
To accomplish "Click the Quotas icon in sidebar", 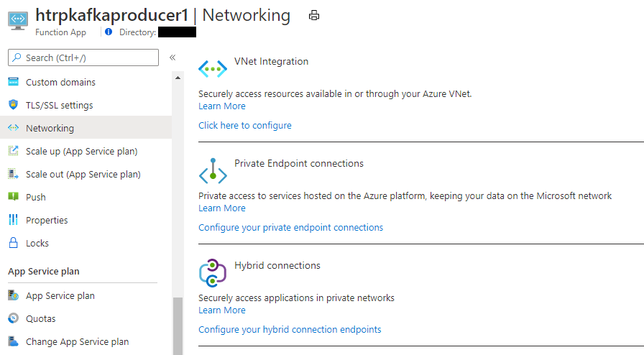I will tap(13, 318).
